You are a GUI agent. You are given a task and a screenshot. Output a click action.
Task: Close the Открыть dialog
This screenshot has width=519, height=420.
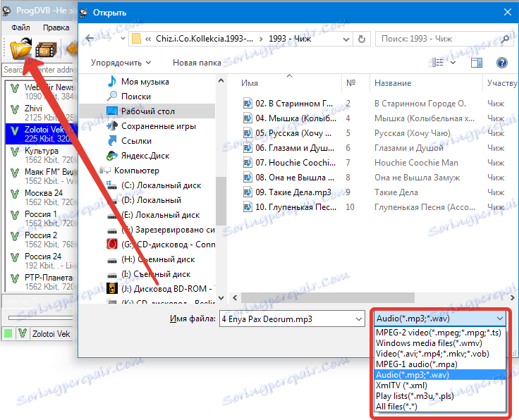click(508, 12)
